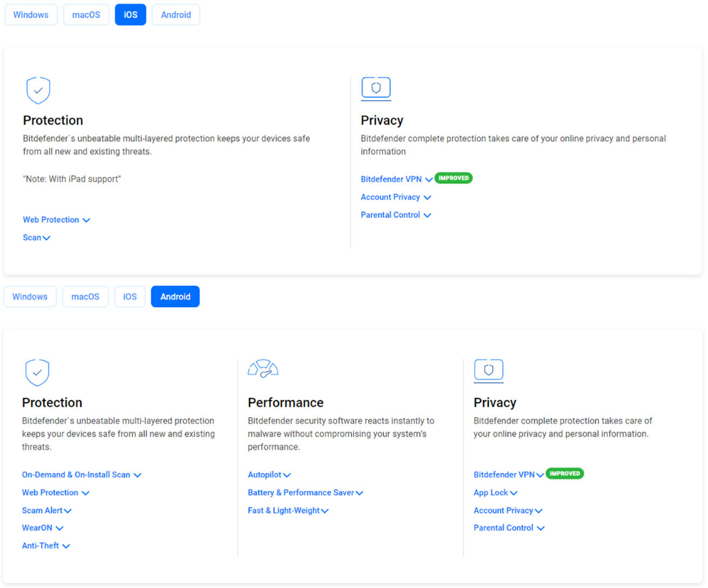Image resolution: width=708 pixels, height=588 pixels.
Task: Click the IMPROVED badge in Android Privacy
Action: [564, 473]
